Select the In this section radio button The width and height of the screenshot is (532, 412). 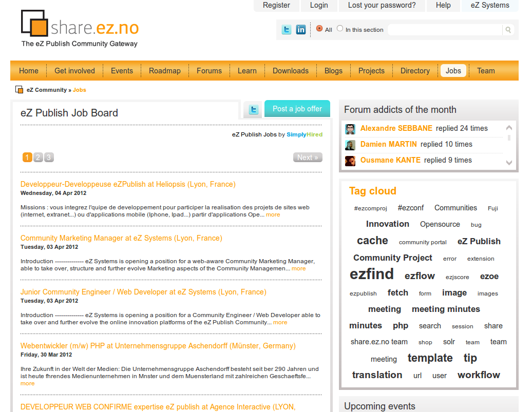tap(340, 29)
